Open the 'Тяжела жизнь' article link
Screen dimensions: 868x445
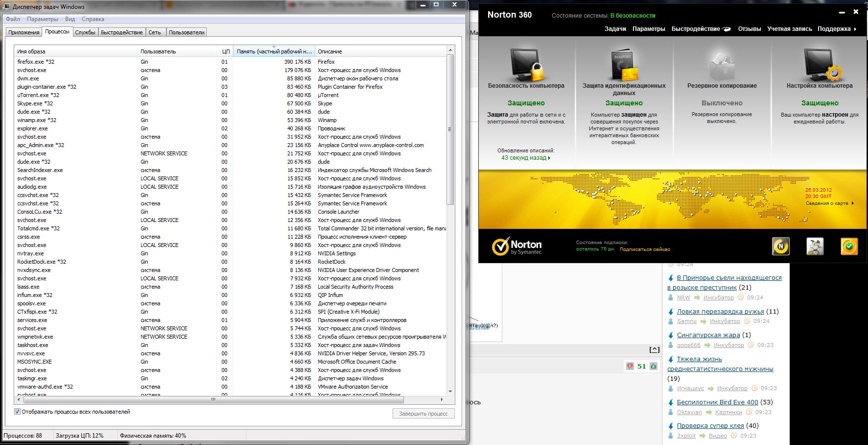pyautogui.click(x=720, y=364)
